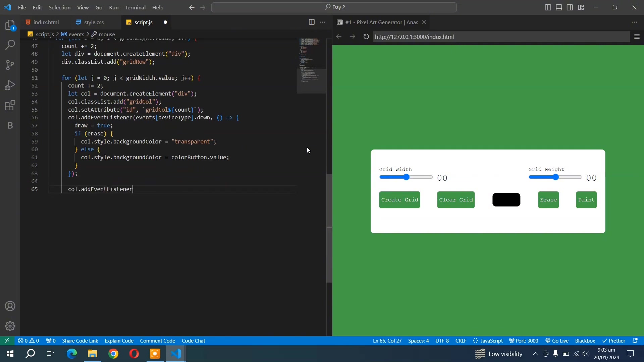Viewport: 644px width, 362px height.
Task: Open the Spaces: 4 indentation selector
Action: 419,341
